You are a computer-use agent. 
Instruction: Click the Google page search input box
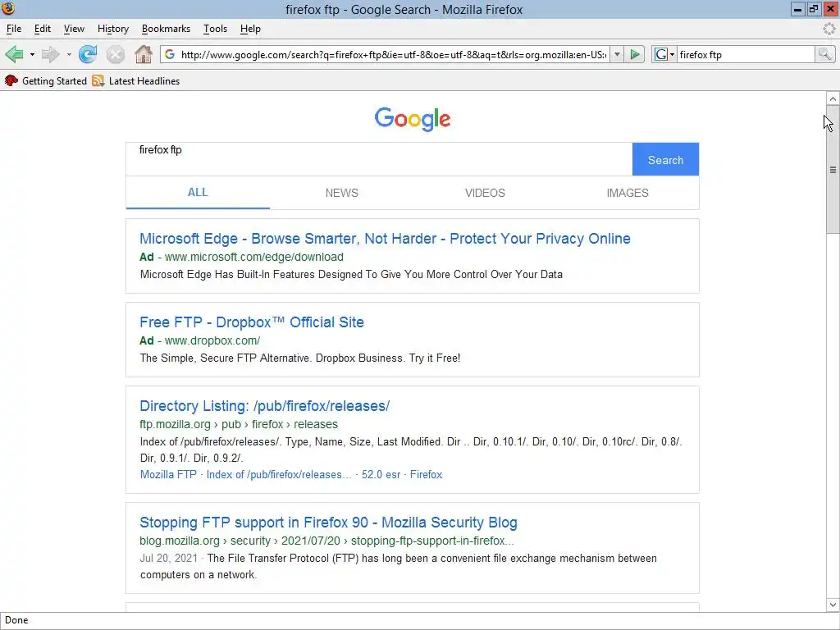coord(379,159)
